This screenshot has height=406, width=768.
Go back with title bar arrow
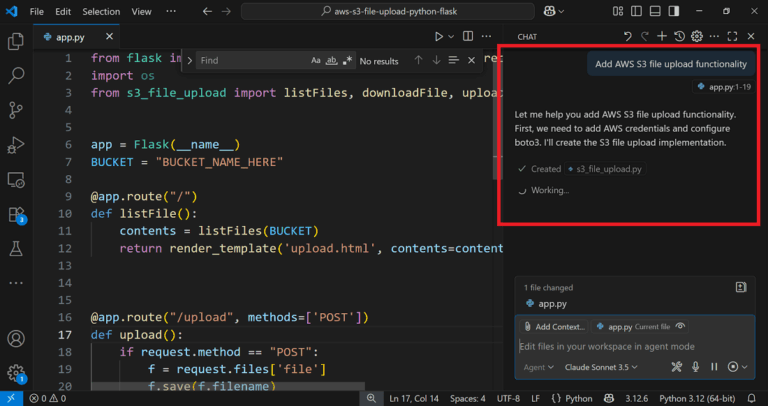[208, 11]
